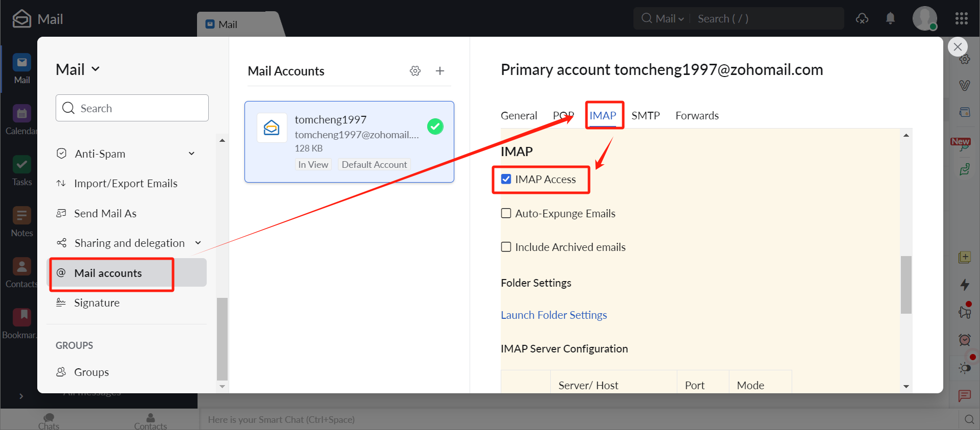
Task: Click the Smart Chat input bar
Action: tap(578, 419)
